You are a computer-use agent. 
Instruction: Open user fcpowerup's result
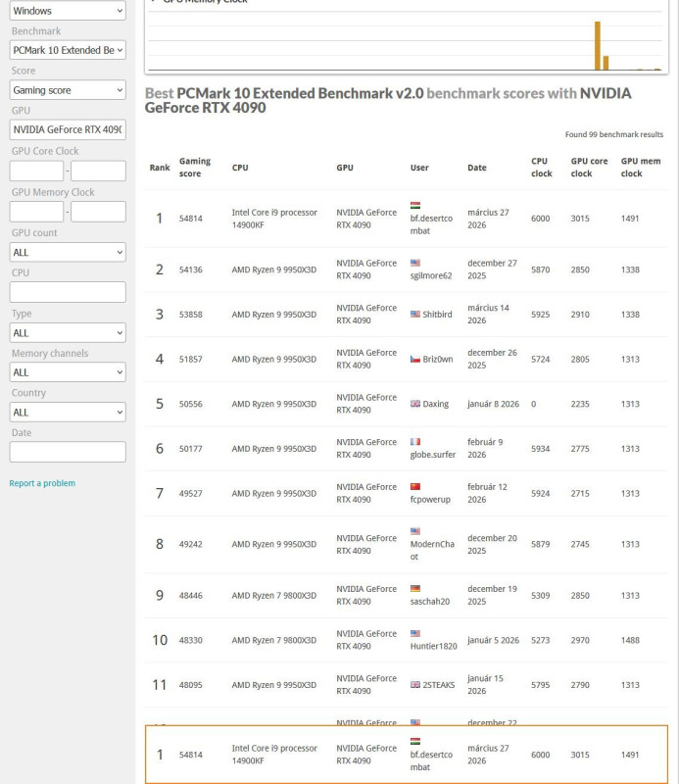pyautogui.click(x=430, y=499)
